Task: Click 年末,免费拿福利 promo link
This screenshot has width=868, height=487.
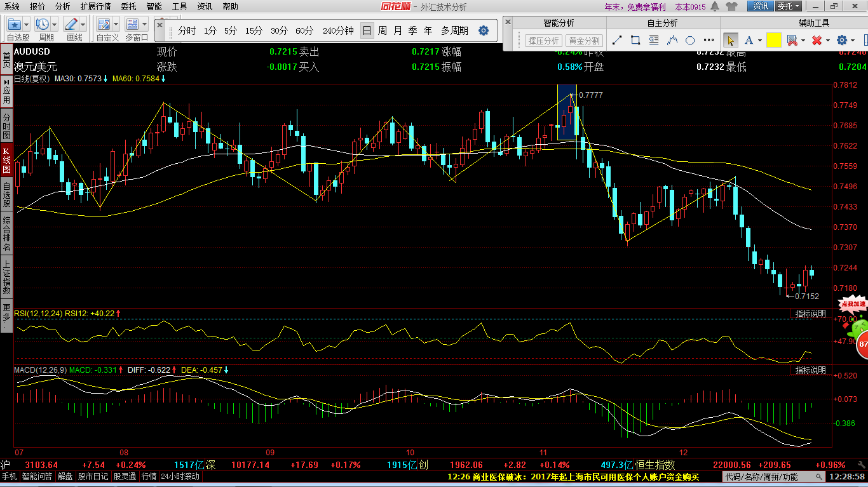Action: (x=637, y=6)
